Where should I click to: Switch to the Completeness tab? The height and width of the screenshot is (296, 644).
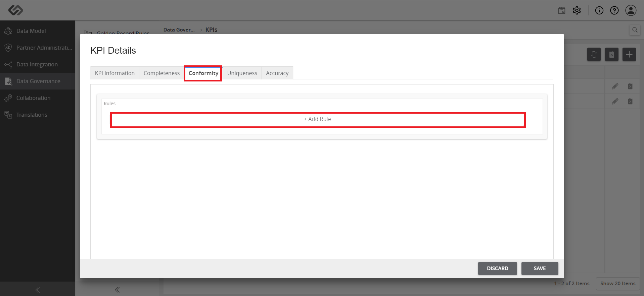pos(162,73)
